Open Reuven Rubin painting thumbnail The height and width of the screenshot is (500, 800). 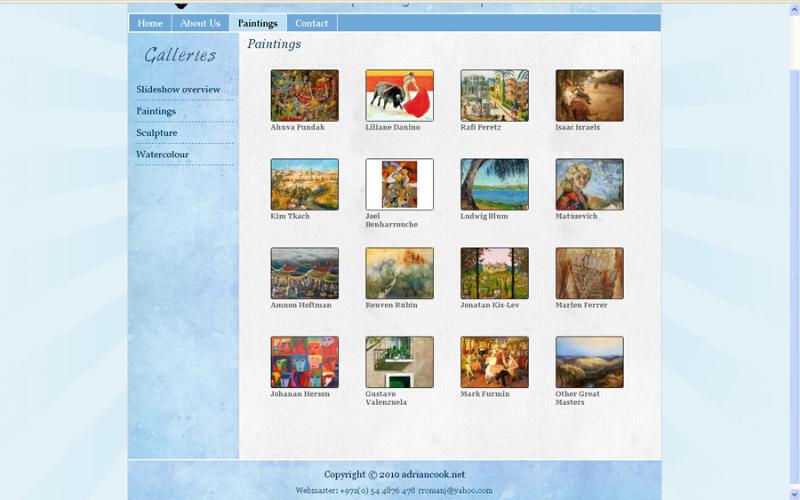click(x=399, y=273)
